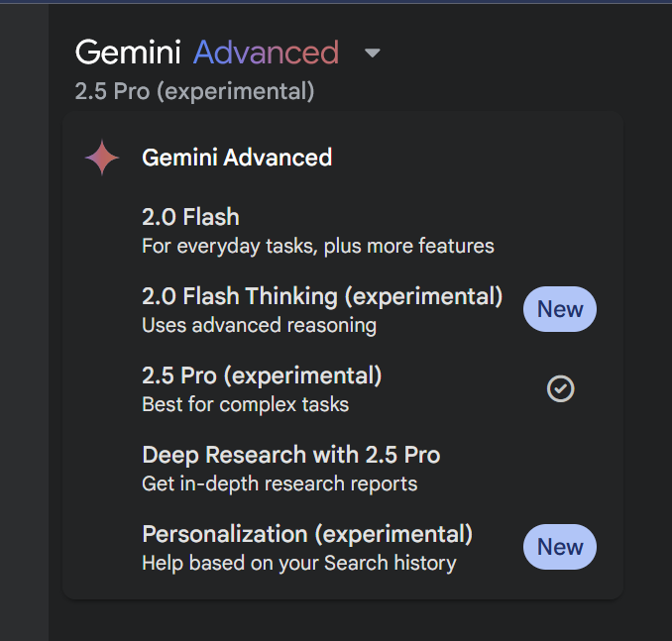Click the New badge beside Personalization
Viewport: 672px width, 641px height.
click(x=560, y=547)
